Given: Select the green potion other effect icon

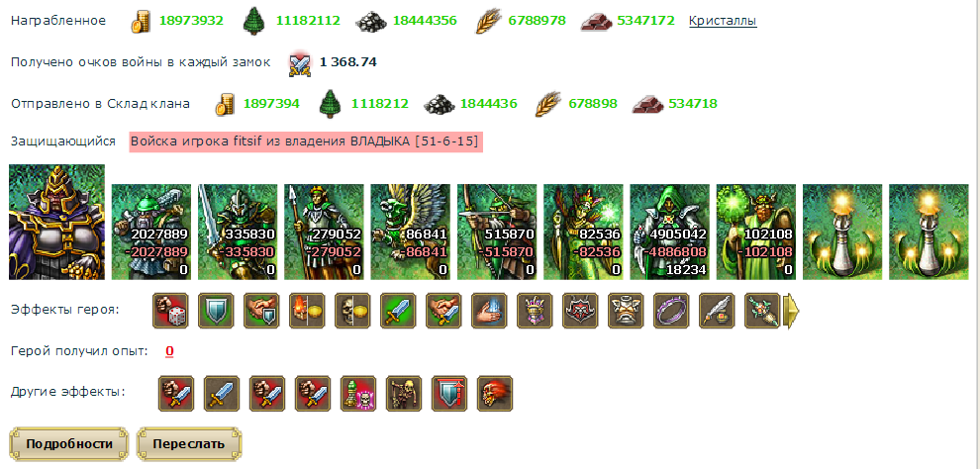Looking at the screenshot, I should pyautogui.click(x=358, y=394).
